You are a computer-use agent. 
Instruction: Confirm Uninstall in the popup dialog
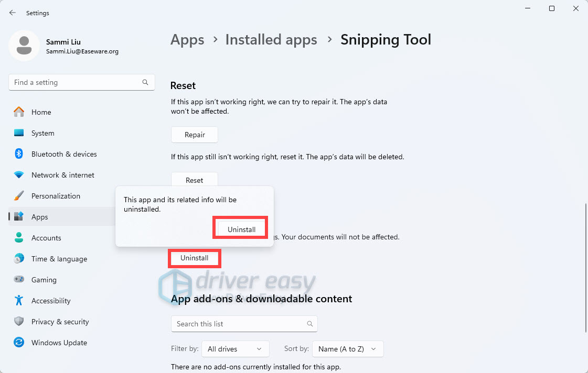pos(241,229)
